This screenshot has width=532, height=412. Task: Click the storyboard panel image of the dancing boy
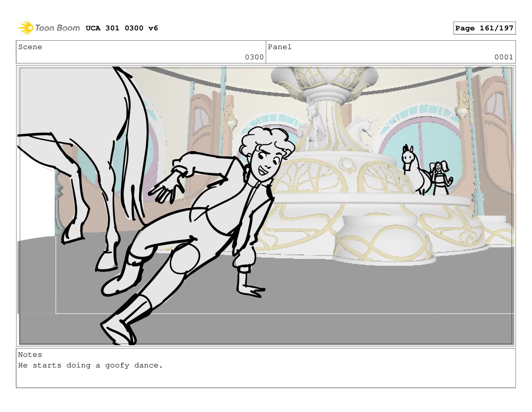coord(266,206)
